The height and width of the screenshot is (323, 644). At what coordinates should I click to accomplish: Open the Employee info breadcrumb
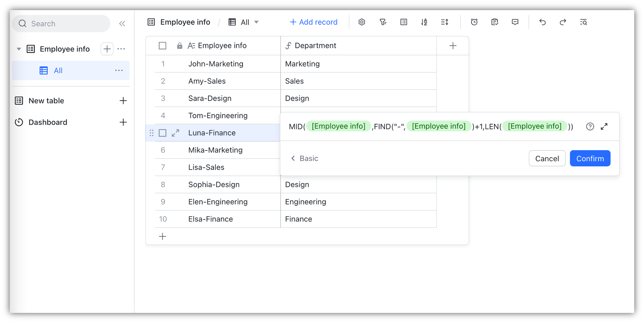click(x=185, y=22)
